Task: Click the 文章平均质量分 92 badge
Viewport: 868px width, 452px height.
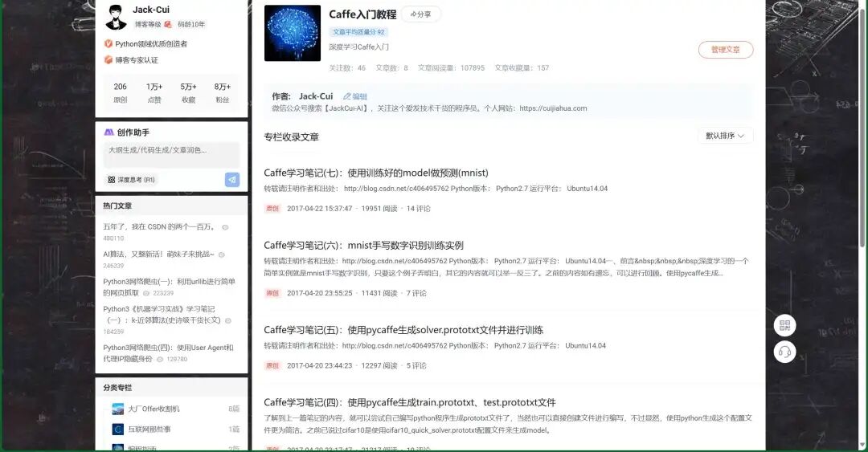Action: [x=358, y=32]
